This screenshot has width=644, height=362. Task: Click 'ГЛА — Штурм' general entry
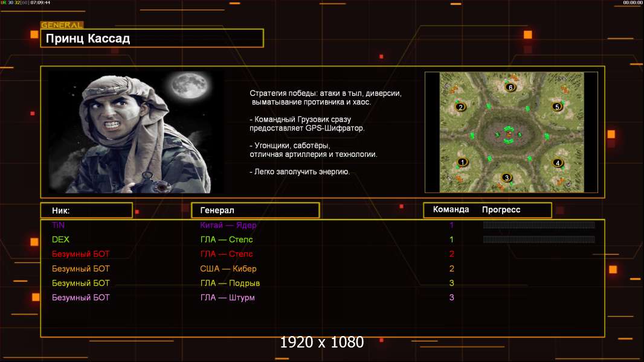point(228,297)
